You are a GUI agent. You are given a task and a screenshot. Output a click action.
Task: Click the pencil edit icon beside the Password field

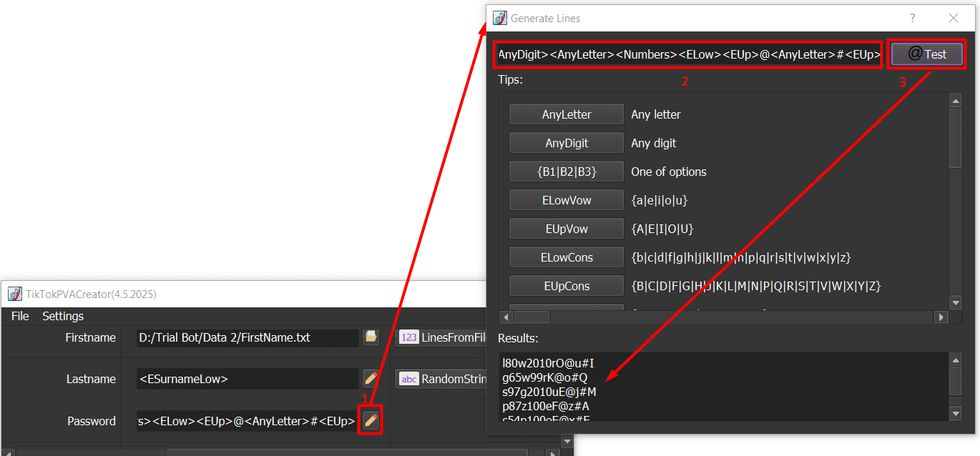tap(371, 420)
